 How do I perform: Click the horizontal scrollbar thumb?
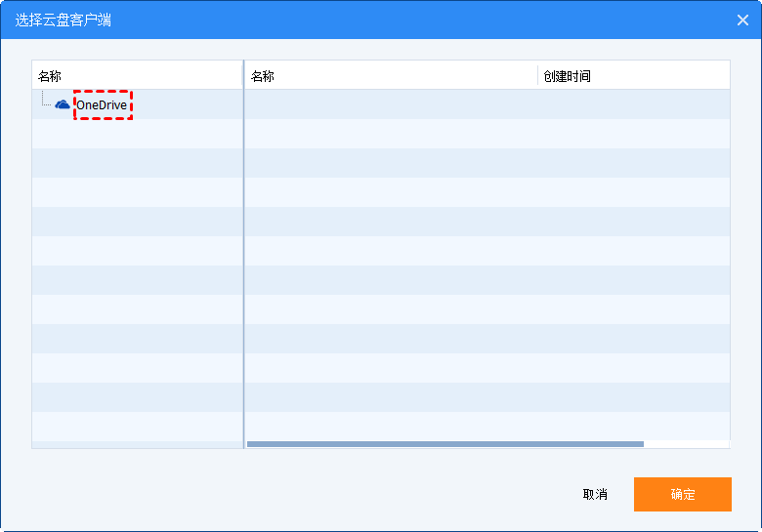point(444,444)
